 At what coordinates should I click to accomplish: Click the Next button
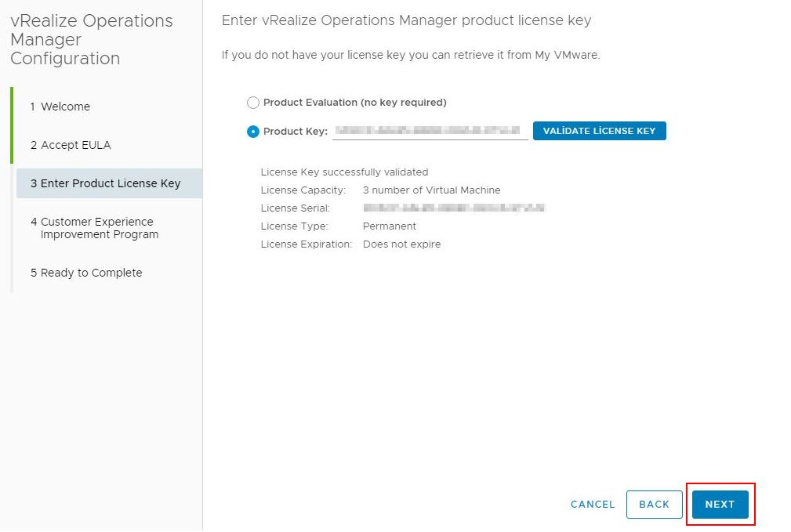tap(720, 505)
